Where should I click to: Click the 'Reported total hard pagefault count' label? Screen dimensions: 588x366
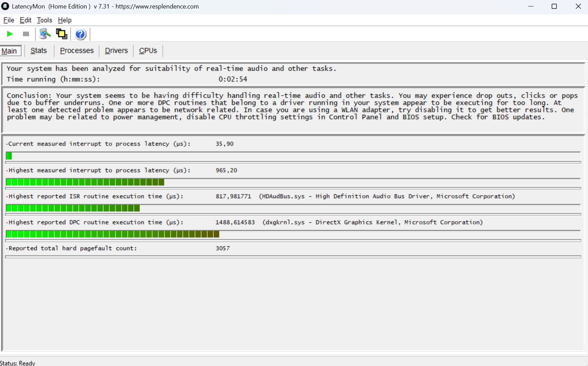72,248
